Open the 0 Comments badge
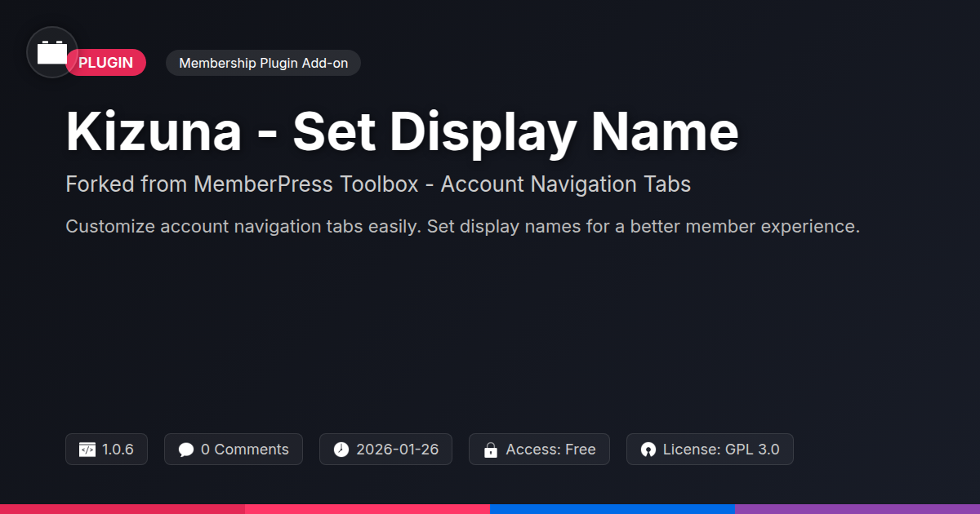 point(234,450)
